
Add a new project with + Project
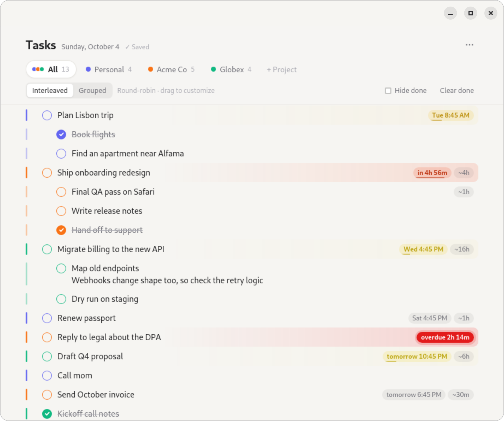tap(282, 70)
